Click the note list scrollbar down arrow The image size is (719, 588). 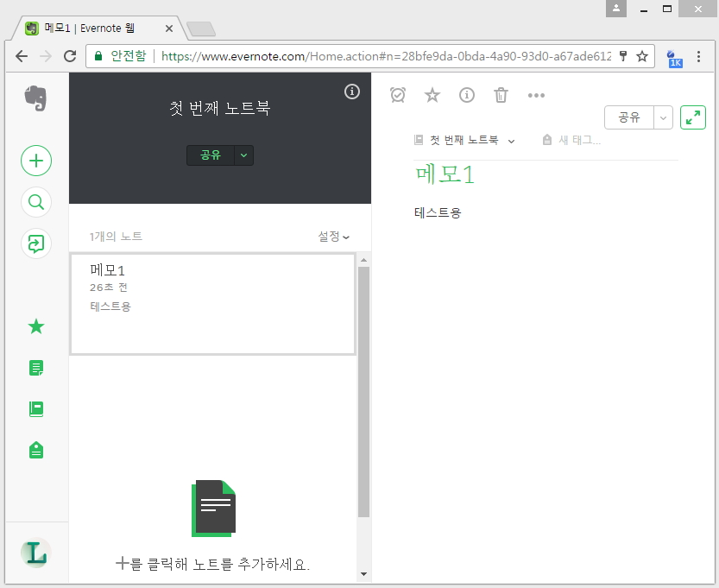pos(363,574)
